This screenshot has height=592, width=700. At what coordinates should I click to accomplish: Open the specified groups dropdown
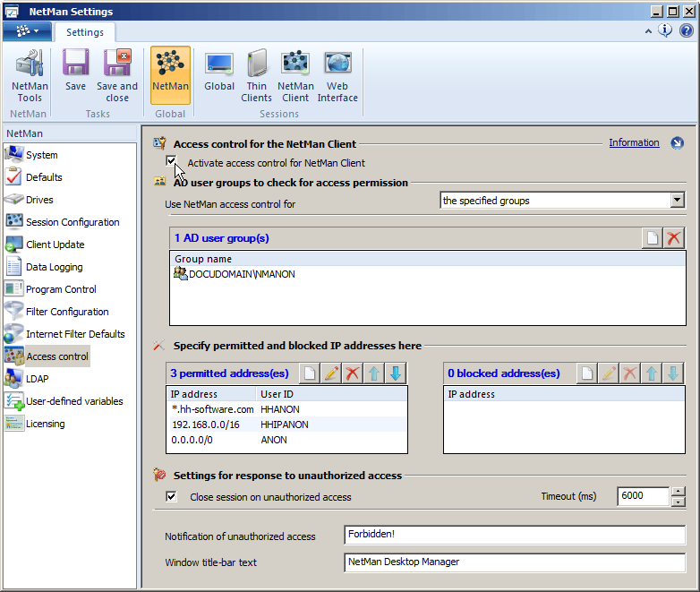click(562, 200)
